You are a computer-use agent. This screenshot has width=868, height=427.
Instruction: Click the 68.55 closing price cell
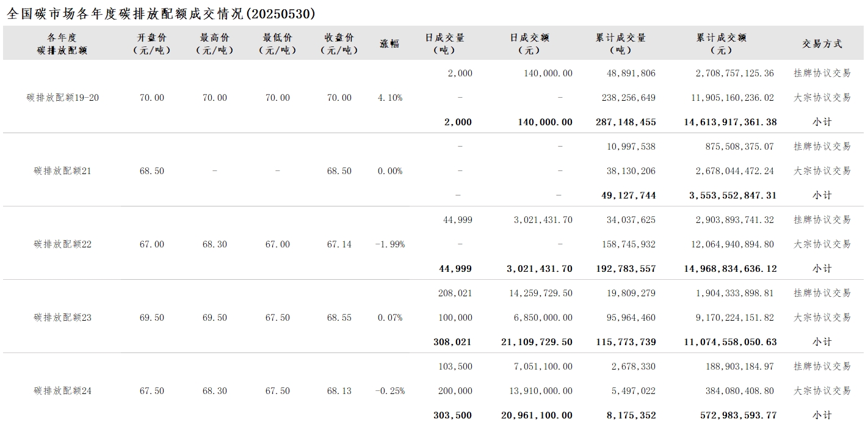tap(339, 318)
